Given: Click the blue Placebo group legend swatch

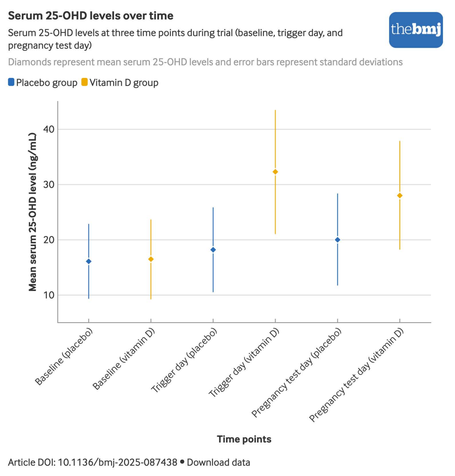Looking at the screenshot, I should tap(11, 82).
